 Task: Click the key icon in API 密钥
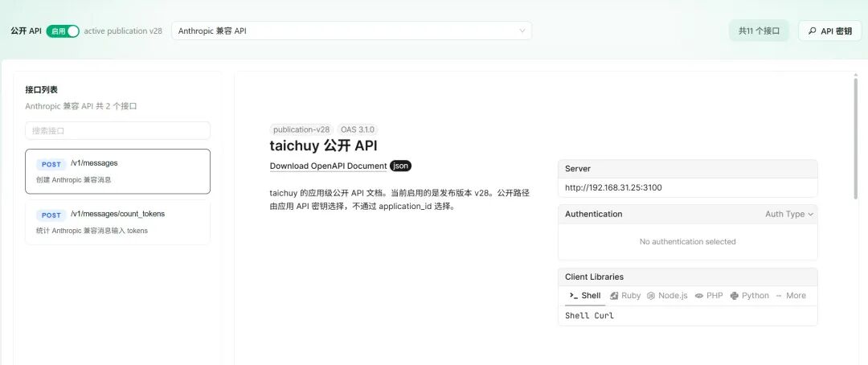point(812,31)
